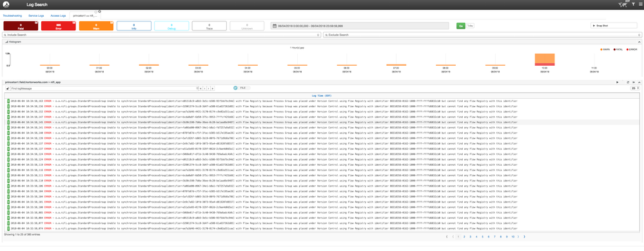Image resolution: width=644 pixels, height=251 pixels.
Task: Click the play icon in log panel header
Action: tap(618, 82)
